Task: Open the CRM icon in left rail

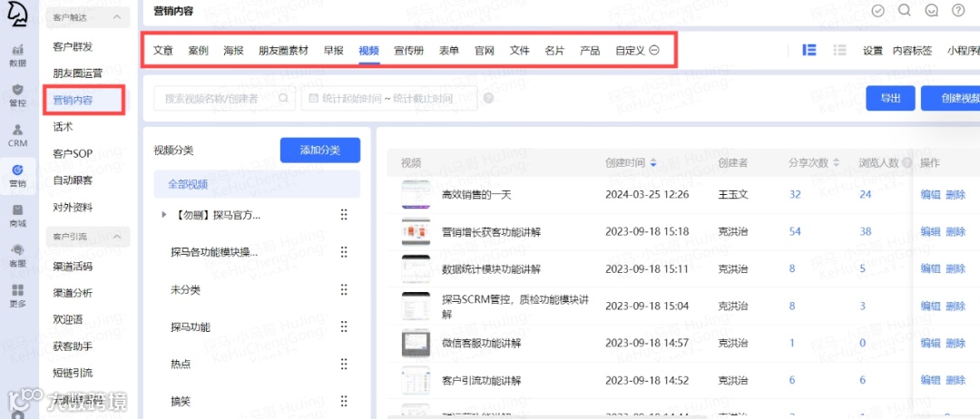Action: coord(18,135)
